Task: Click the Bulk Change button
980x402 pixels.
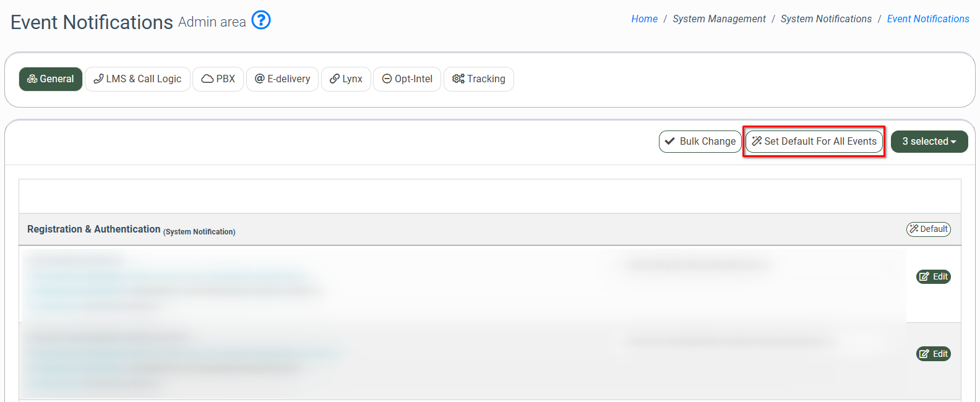Action: click(700, 142)
